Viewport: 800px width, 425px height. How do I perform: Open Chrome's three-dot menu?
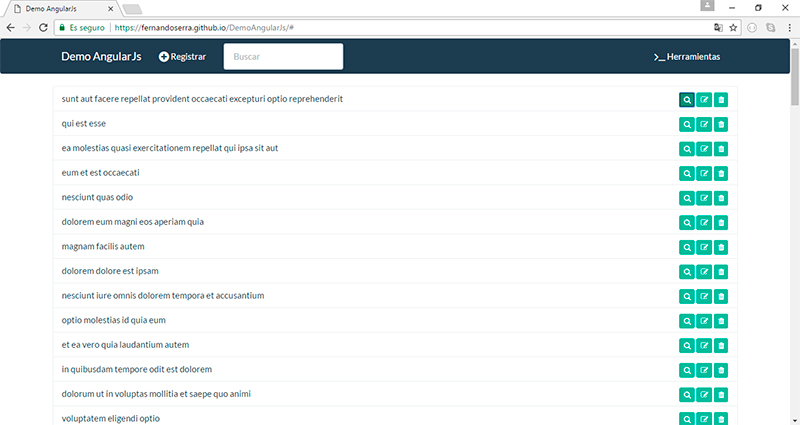point(789,28)
